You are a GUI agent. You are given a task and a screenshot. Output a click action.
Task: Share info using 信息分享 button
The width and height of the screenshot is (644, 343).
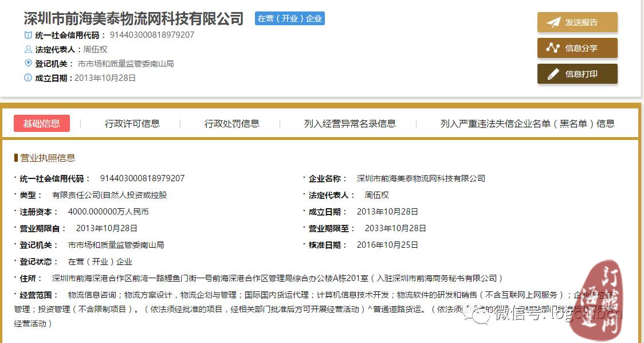[x=578, y=48]
